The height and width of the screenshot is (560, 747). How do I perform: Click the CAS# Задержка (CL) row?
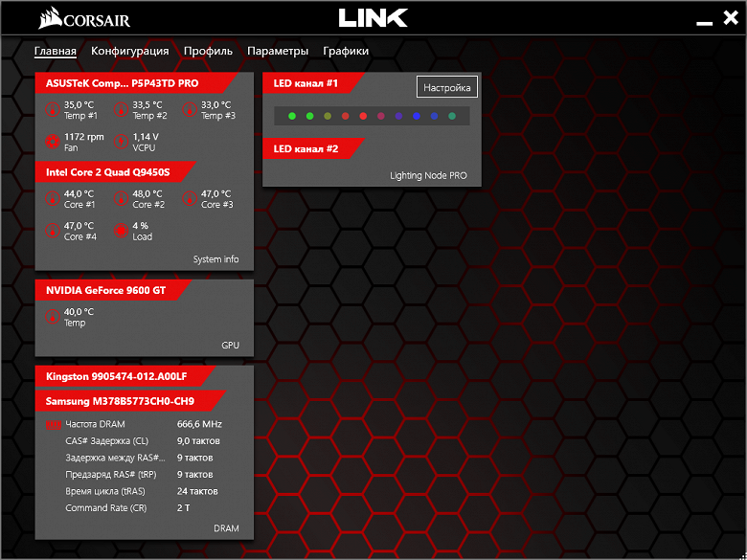(143, 441)
